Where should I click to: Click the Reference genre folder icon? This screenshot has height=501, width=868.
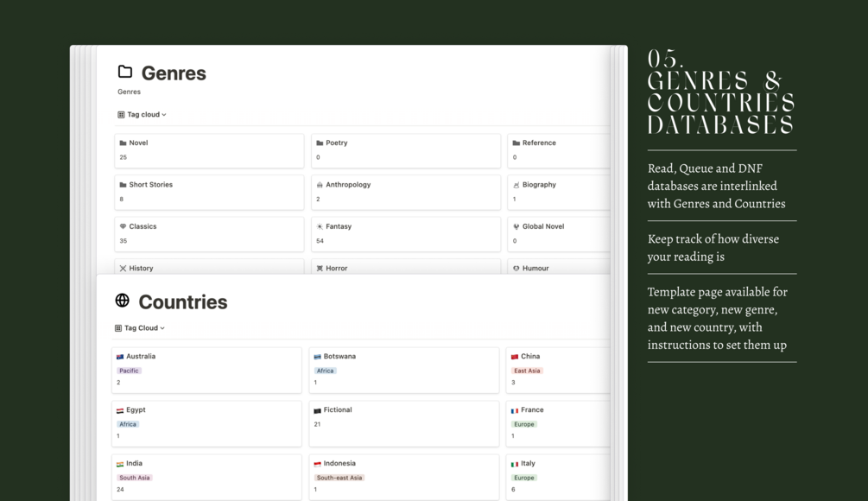pyautogui.click(x=516, y=143)
